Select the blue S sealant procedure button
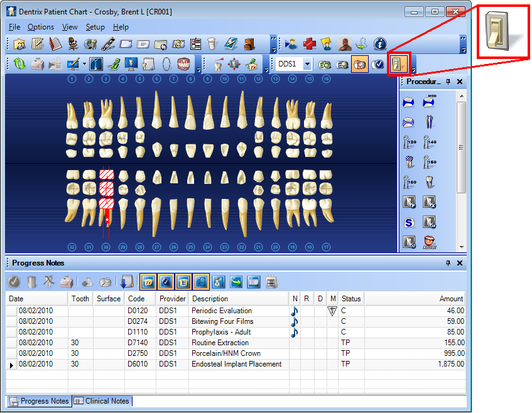Screen dimensions: 532x413 pyautogui.click(x=409, y=222)
